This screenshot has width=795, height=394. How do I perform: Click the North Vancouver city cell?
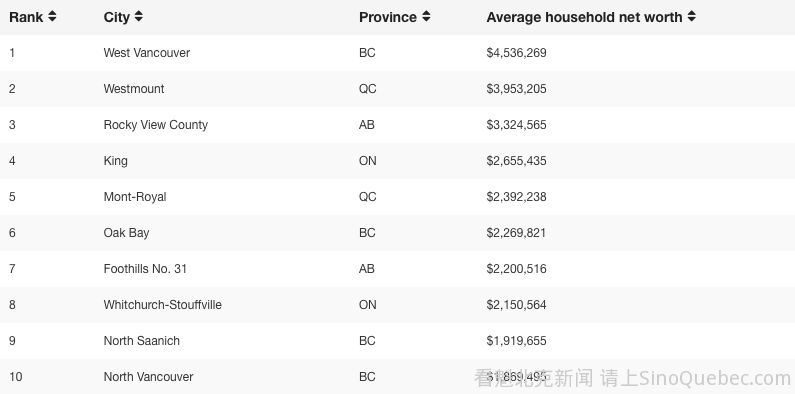tap(148, 377)
